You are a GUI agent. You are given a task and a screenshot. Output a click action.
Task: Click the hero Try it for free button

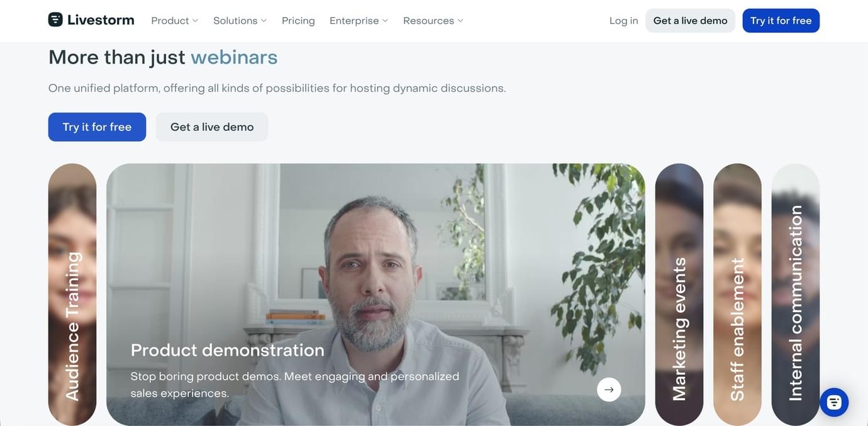(97, 127)
